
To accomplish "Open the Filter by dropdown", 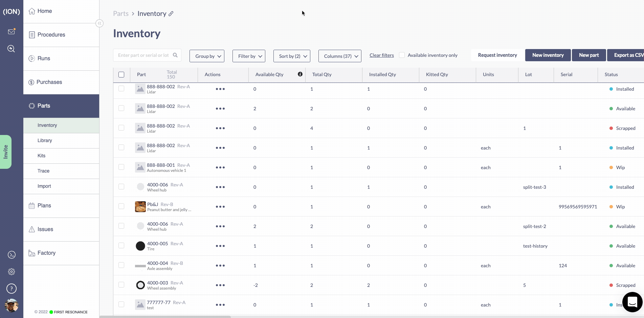I will 249,56.
